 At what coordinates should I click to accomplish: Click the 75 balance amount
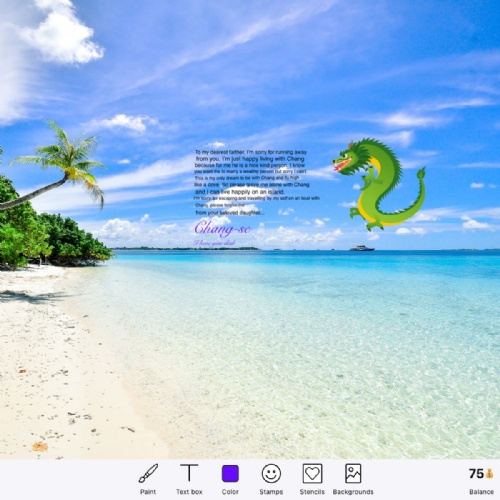[x=476, y=473]
